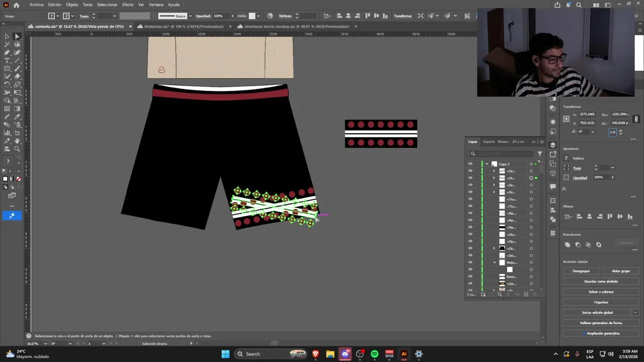This screenshot has height=362, width=644.
Task: Toggle eye icon of Envo... layer row
Action: pyautogui.click(x=470, y=277)
